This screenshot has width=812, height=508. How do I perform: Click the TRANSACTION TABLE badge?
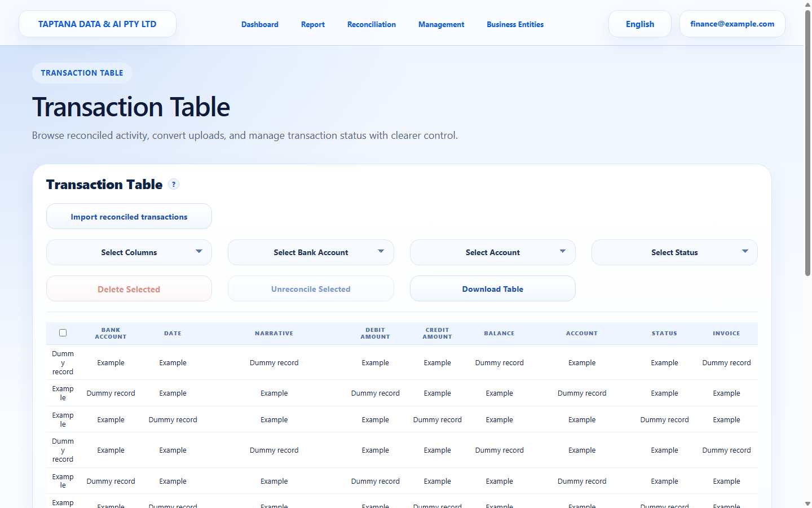click(82, 73)
